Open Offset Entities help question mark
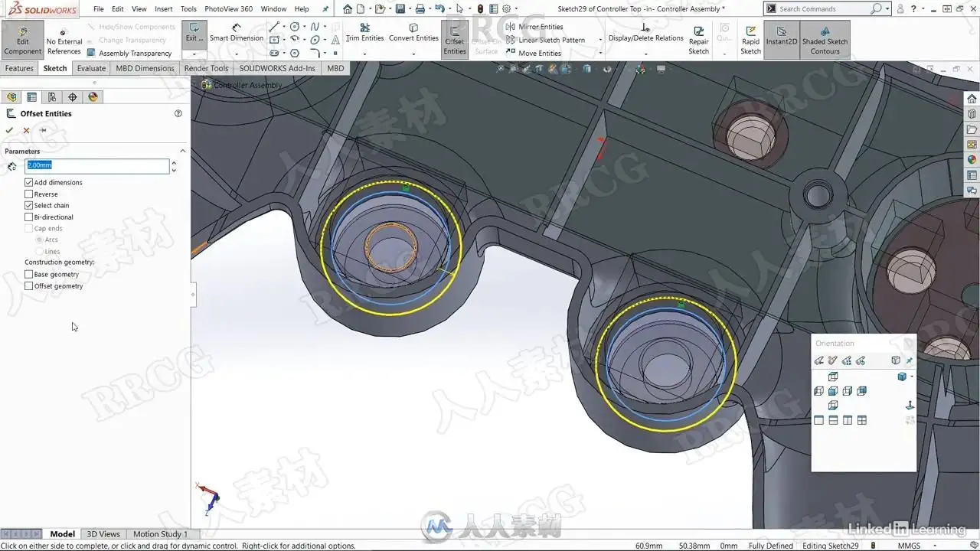 click(178, 113)
